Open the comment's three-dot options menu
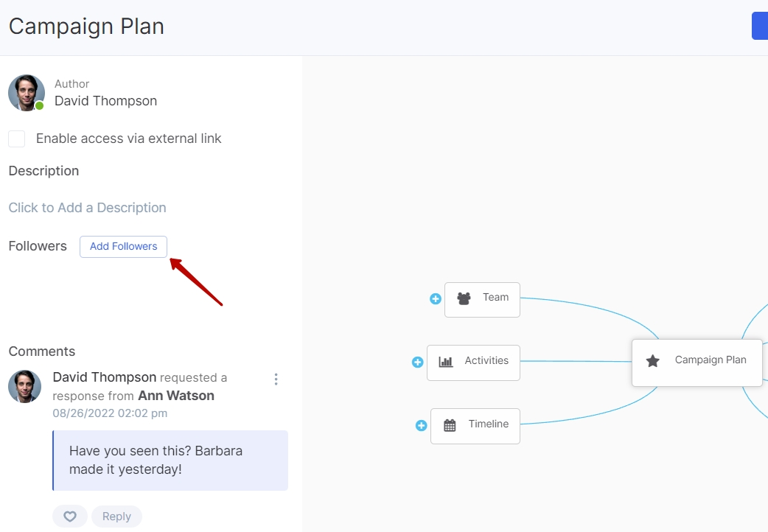The image size is (768, 532). click(x=276, y=379)
